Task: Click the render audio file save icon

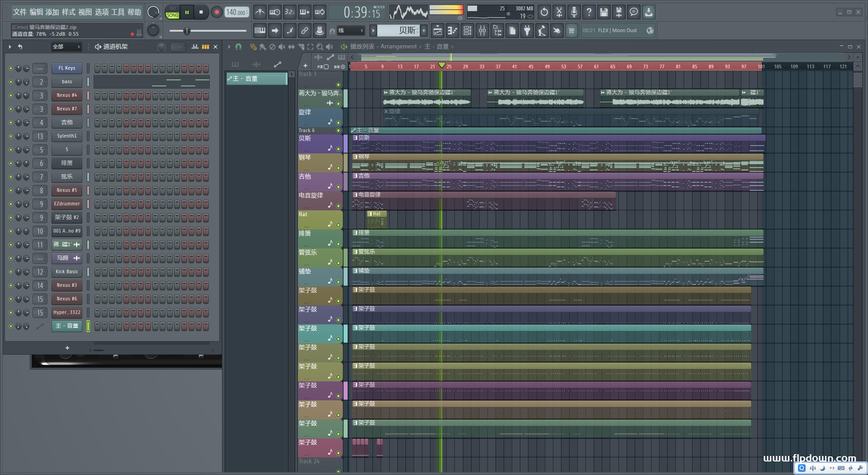Action: pyautogui.click(x=618, y=12)
